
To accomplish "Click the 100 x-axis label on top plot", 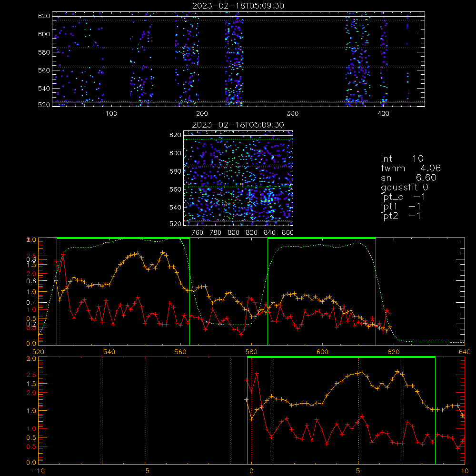I will pyautogui.click(x=111, y=114).
